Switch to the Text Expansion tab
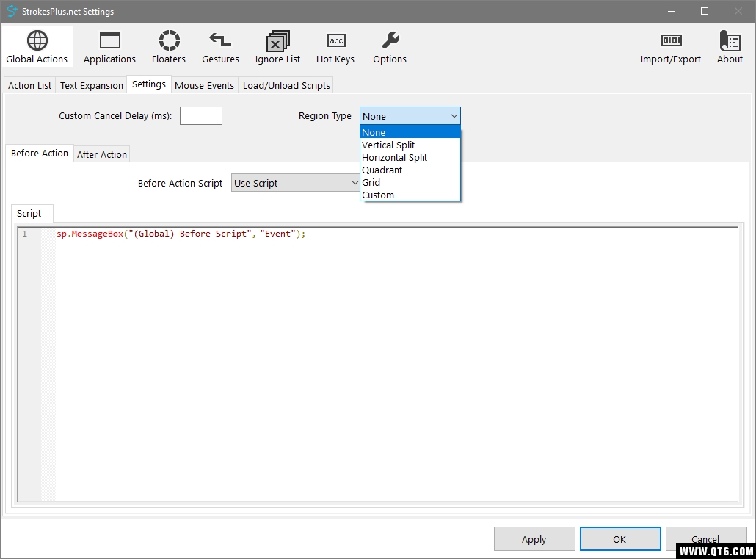 [x=92, y=85]
